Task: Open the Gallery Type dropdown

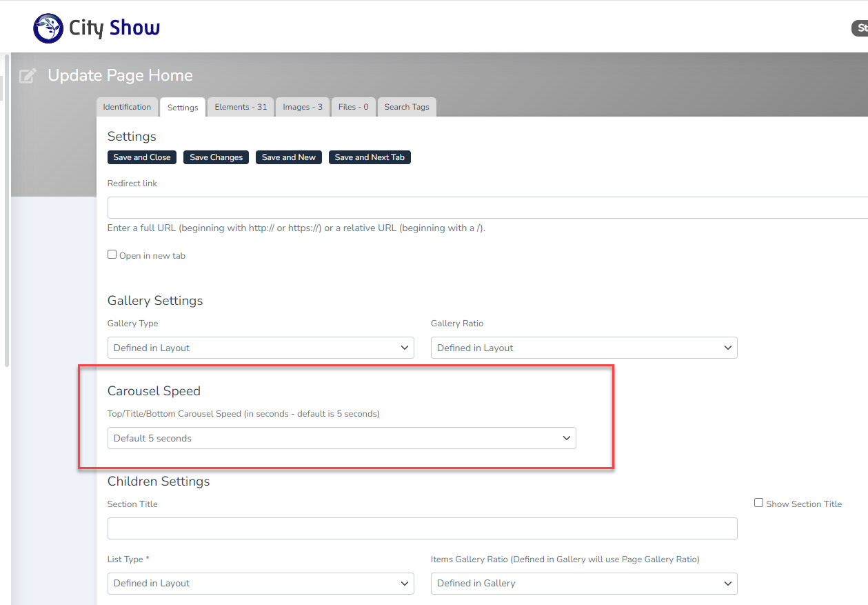Action: pos(261,348)
